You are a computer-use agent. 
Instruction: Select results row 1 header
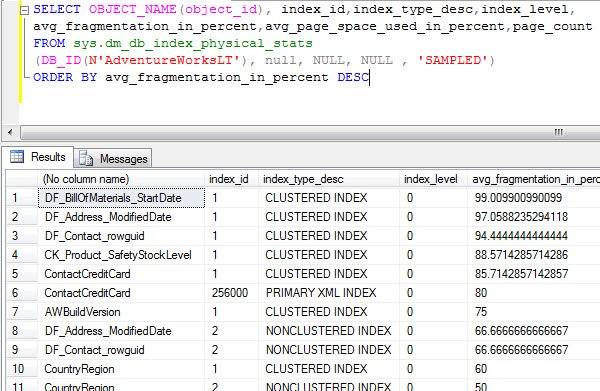pyautogui.click(x=22, y=198)
